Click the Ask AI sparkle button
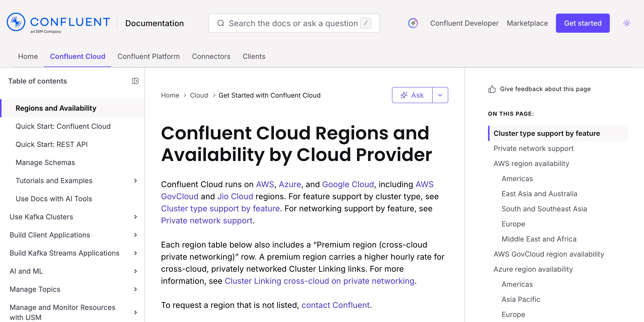Image resolution: width=644 pixels, height=322 pixels. [412, 95]
